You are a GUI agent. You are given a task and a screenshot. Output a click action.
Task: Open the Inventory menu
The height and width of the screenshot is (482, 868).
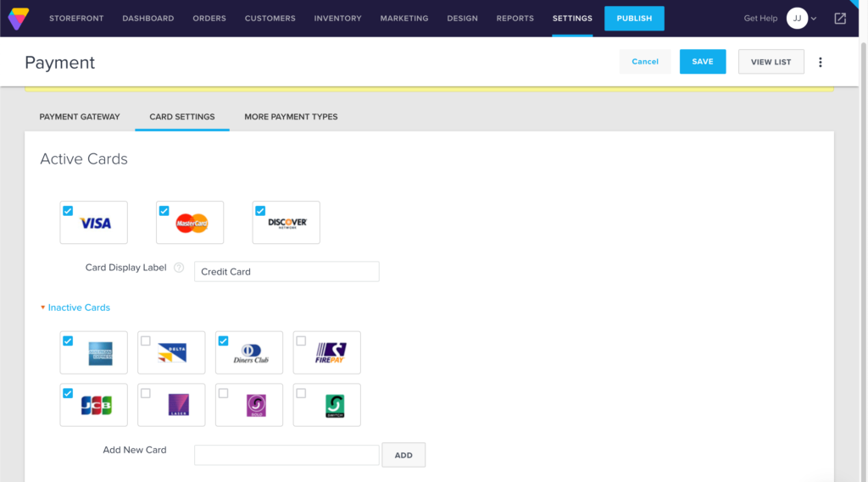tap(337, 19)
